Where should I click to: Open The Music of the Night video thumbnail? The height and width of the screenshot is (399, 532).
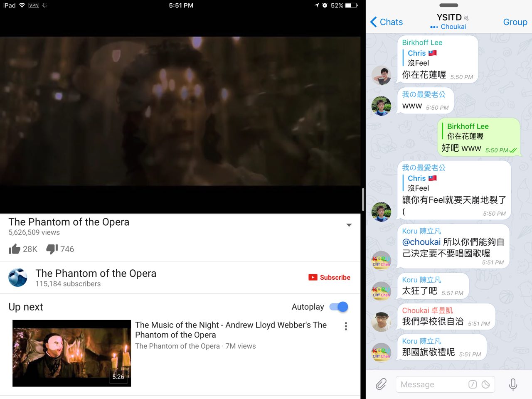(x=71, y=353)
